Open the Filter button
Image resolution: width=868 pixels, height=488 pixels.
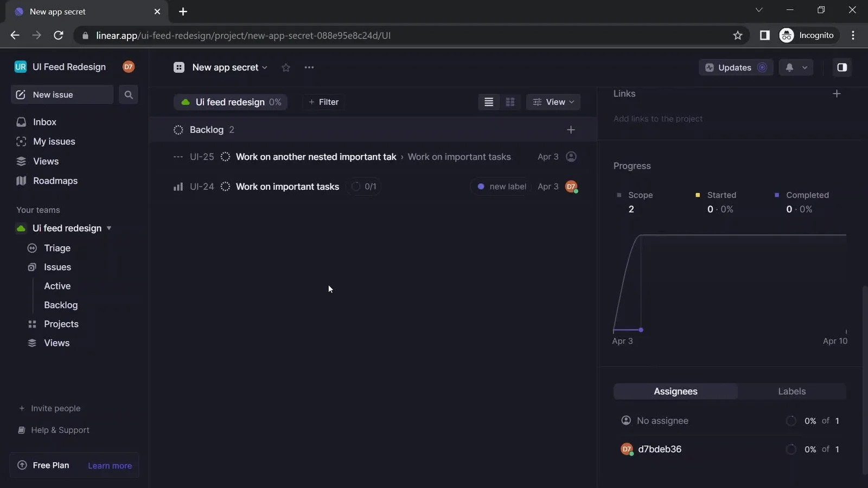[324, 102]
